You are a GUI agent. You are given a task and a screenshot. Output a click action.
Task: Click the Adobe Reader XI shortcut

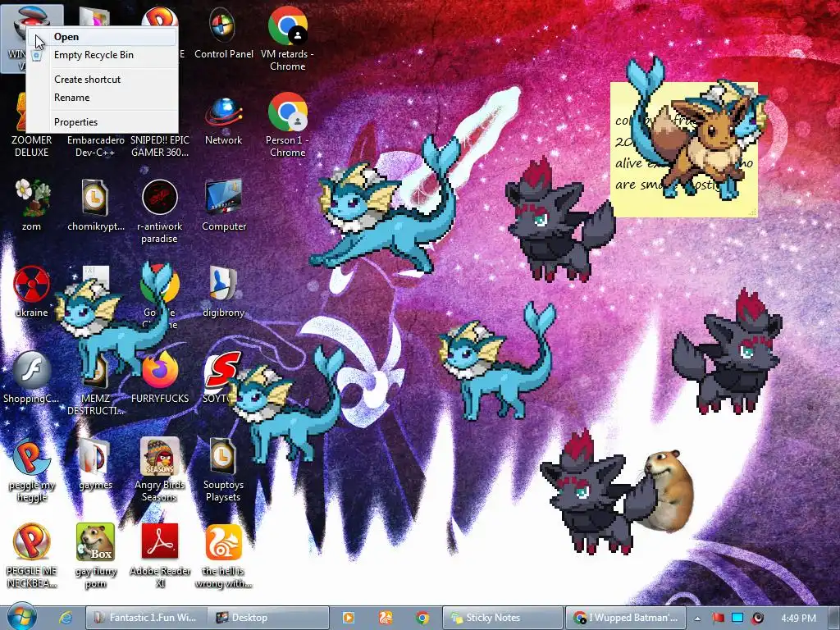pyautogui.click(x=160, y=556)
